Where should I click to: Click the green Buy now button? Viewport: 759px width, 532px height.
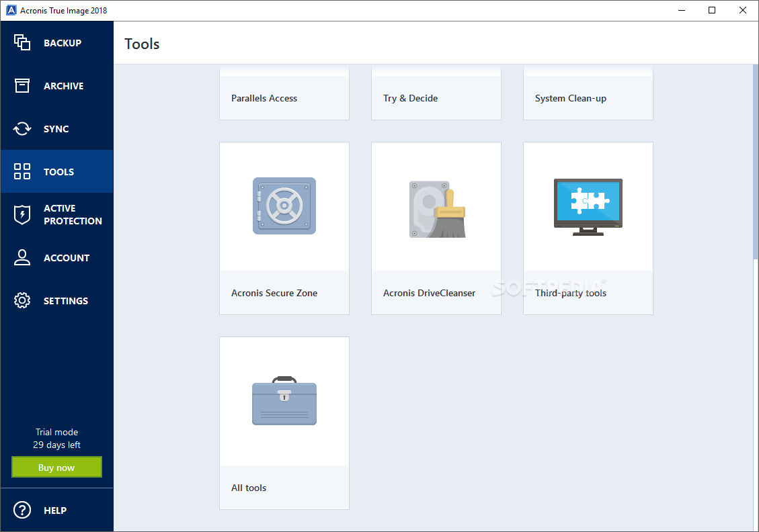click(x=56, y=468)
